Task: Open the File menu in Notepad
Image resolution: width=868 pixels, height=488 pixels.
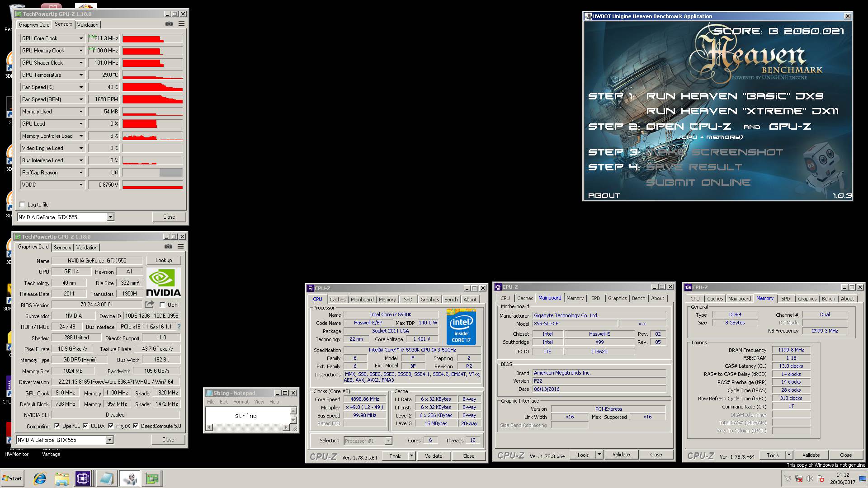Action: [211, 402]
